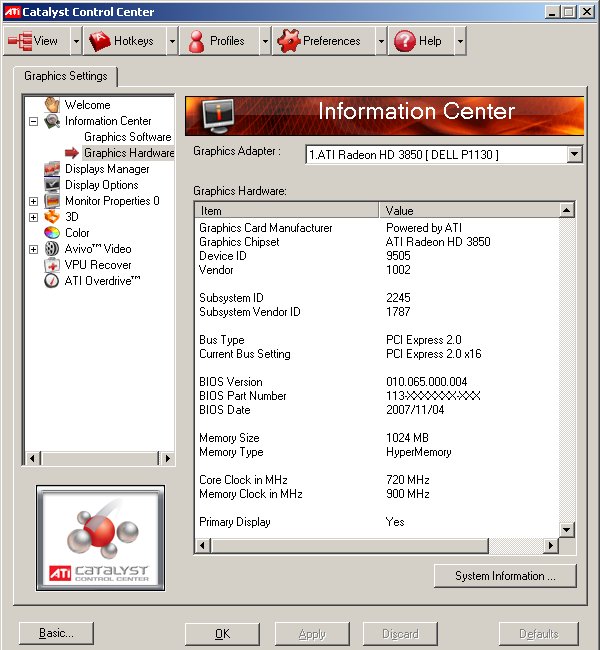This screenshot has width=600, height=650.
Task: Open the Color settings page
Action: coord(77,233)
